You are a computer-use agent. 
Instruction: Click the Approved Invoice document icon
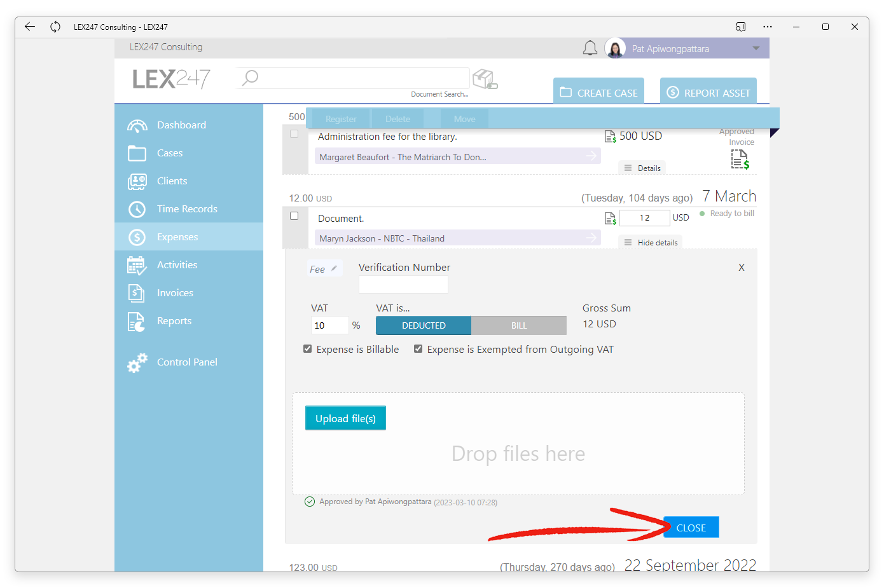[x=740, y=160]
